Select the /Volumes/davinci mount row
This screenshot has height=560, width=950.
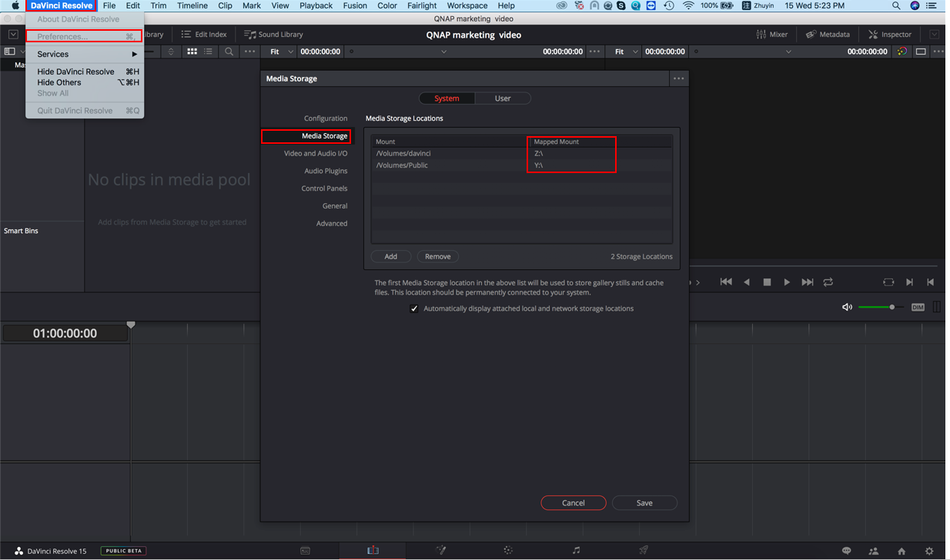coord(522,154)
